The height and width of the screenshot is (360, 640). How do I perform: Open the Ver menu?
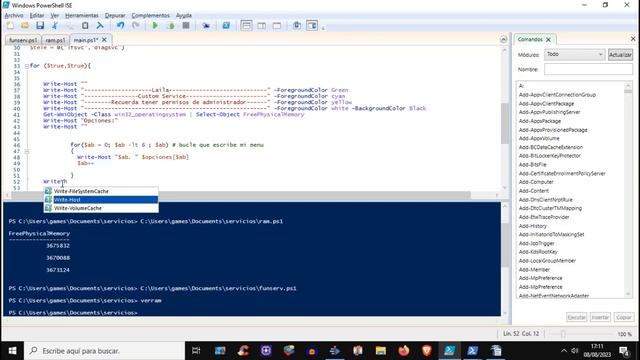click(x=55, y=15)
